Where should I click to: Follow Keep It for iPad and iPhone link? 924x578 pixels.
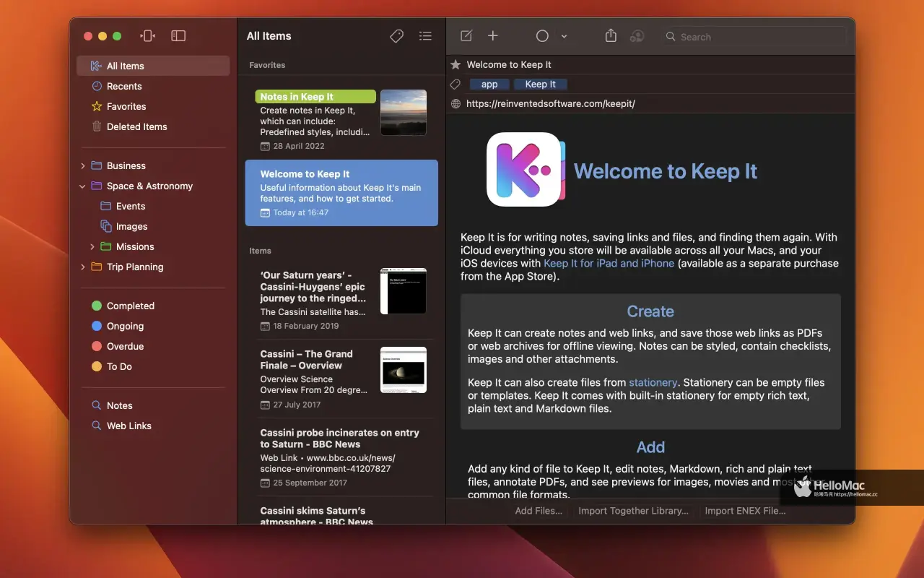click(x=609, y=263)
